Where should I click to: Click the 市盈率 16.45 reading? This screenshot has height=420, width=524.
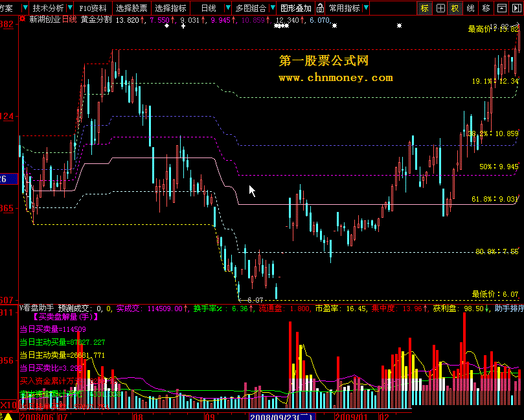340,309
